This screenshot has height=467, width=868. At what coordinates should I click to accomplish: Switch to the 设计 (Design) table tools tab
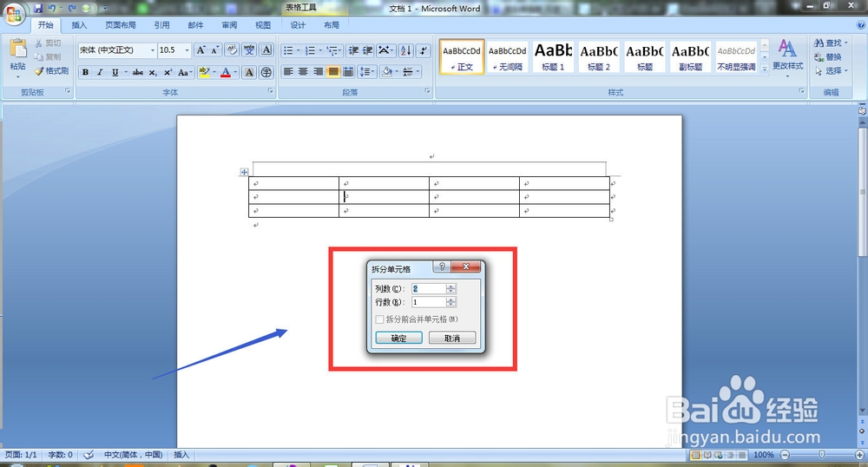298,25
